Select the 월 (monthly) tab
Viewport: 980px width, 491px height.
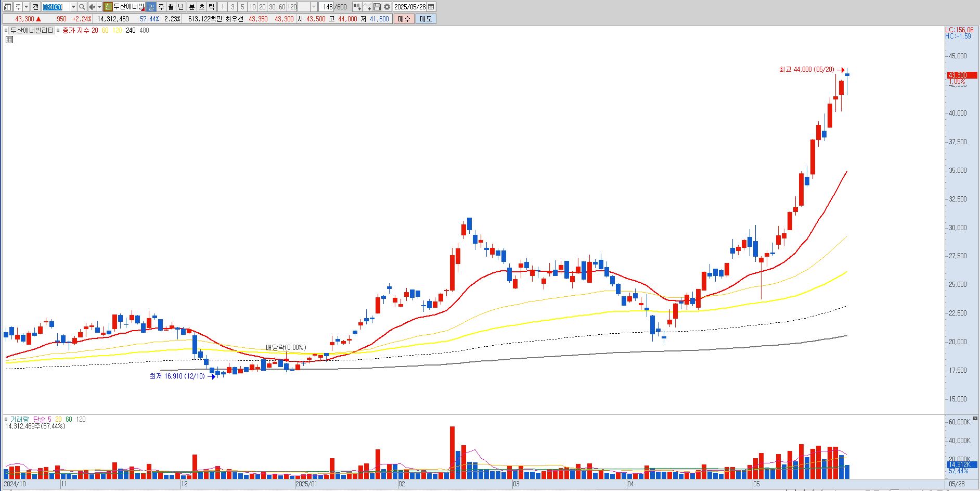171,7
